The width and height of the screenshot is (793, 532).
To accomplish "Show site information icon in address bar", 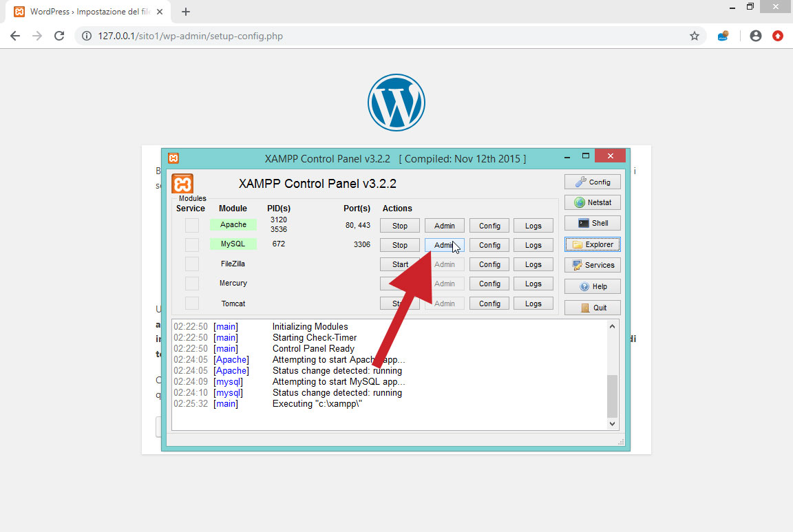I will 87,36.
